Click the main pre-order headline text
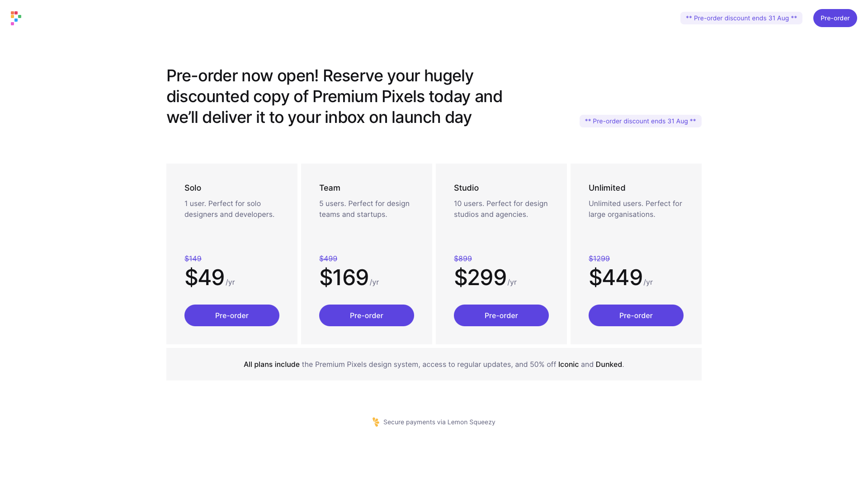This screenshot has height=488, width=868. (x=334, y=96)
